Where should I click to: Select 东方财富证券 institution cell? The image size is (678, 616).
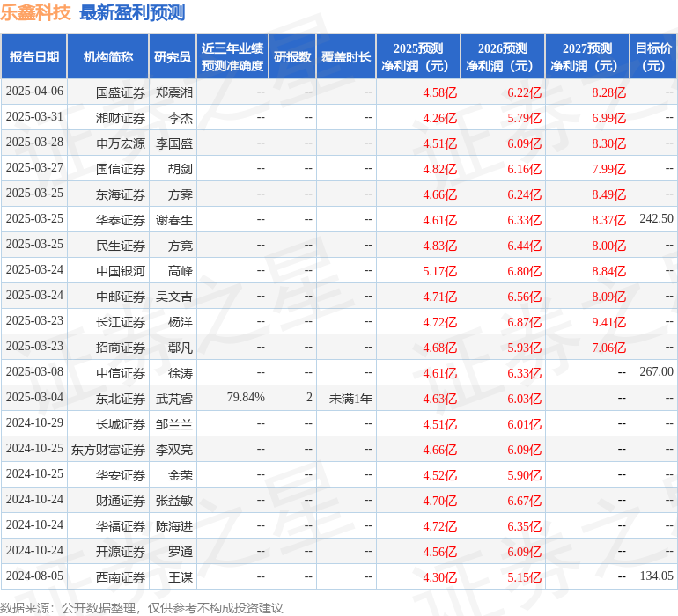point(108,450)
